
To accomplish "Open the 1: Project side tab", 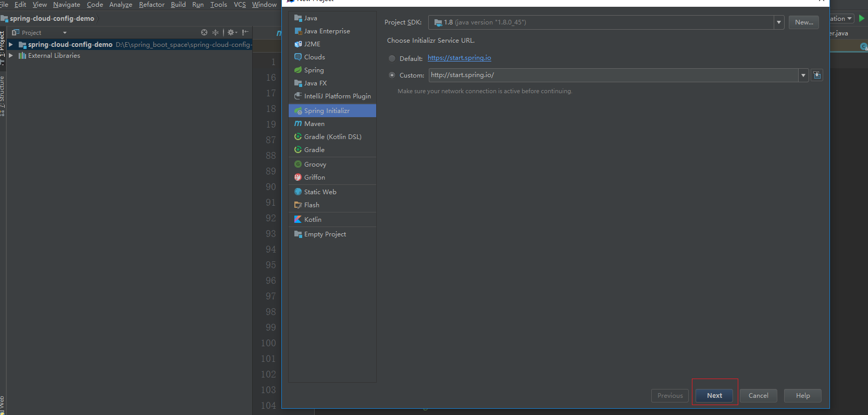I will pyautogui.click(x=3, y=48).
